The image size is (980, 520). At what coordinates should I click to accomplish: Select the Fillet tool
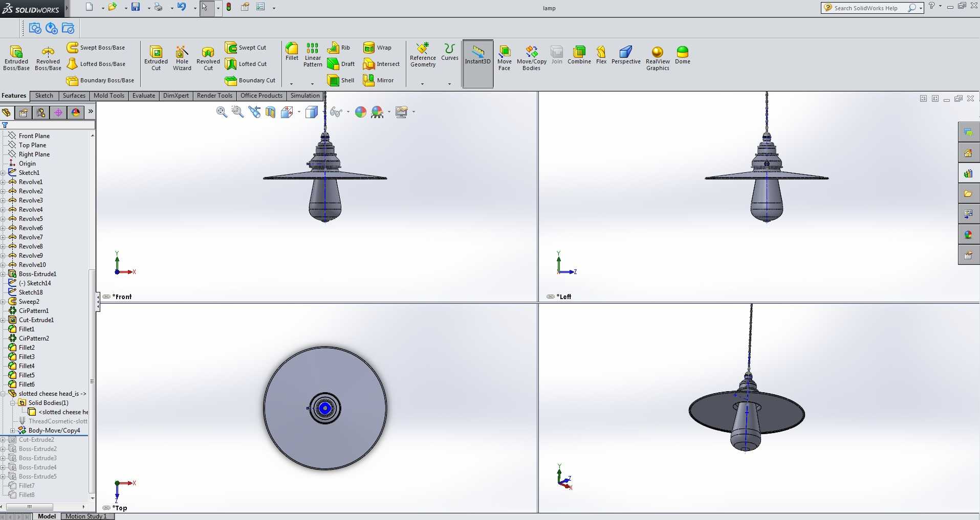[292, 52]
